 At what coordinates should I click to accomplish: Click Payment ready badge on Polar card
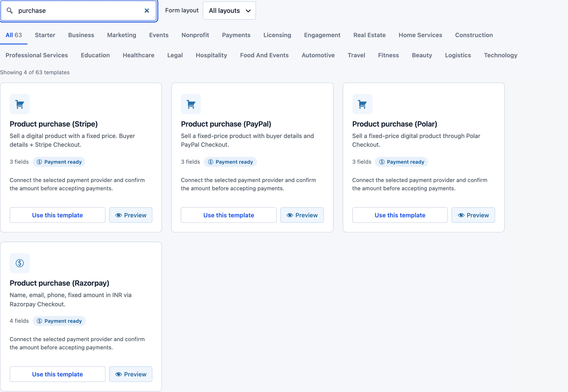coord(402,162)
